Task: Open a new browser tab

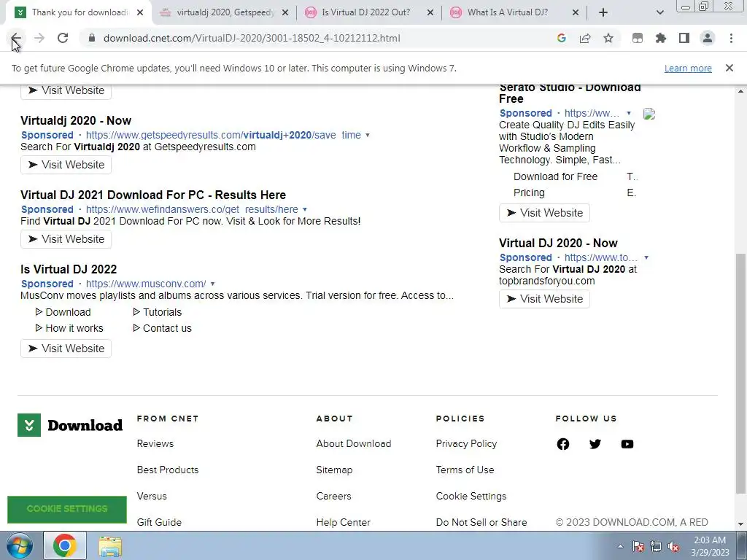Action: point(603,12)
